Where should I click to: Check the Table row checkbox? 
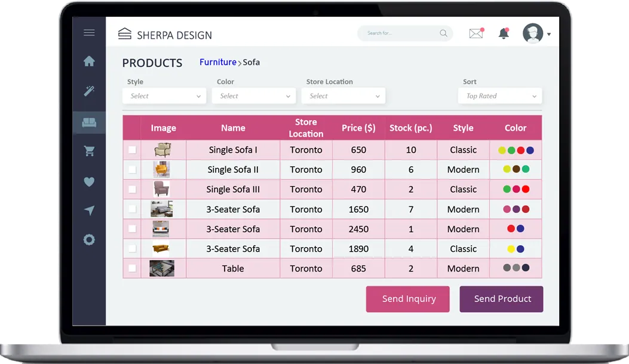132,268
